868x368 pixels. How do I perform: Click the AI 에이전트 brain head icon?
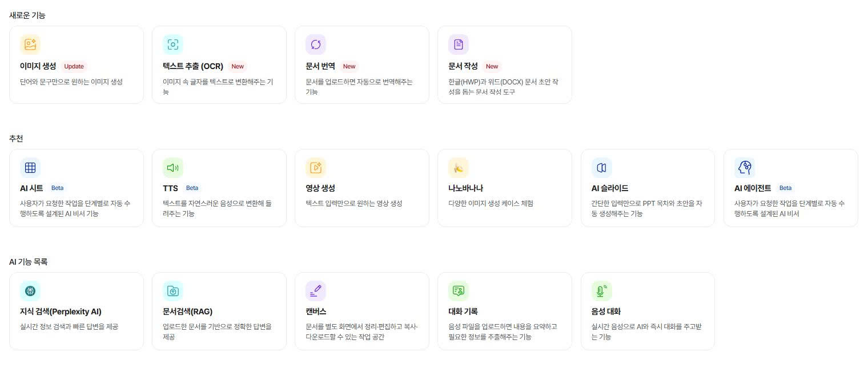(x=745, y=168)
